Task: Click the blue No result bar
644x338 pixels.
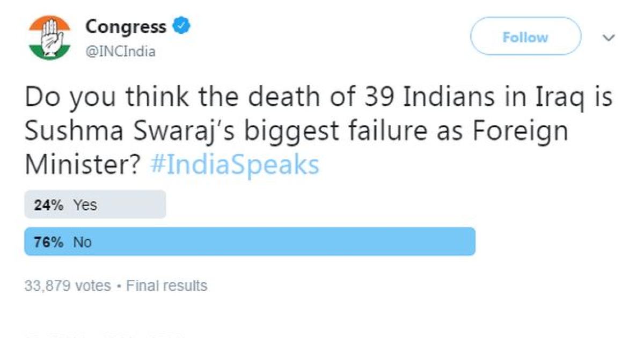Action: click(279, 242)
